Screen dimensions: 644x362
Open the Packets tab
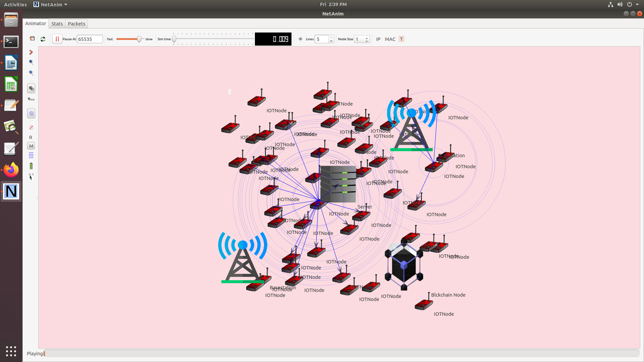(76, 24)
